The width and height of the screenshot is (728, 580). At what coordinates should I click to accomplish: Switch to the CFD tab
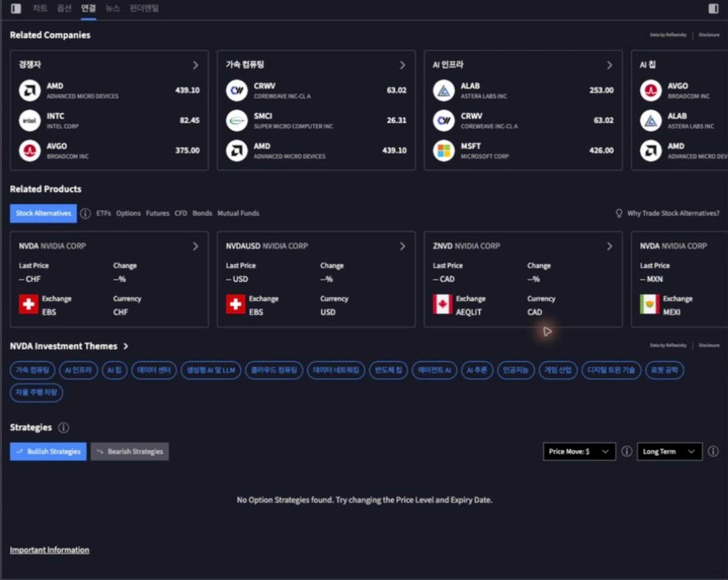pyautogui.click(x=181, y=214)
